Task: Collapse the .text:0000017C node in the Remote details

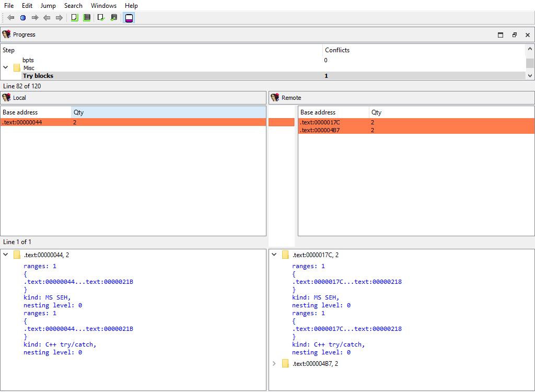Action: tap(274, 255)
